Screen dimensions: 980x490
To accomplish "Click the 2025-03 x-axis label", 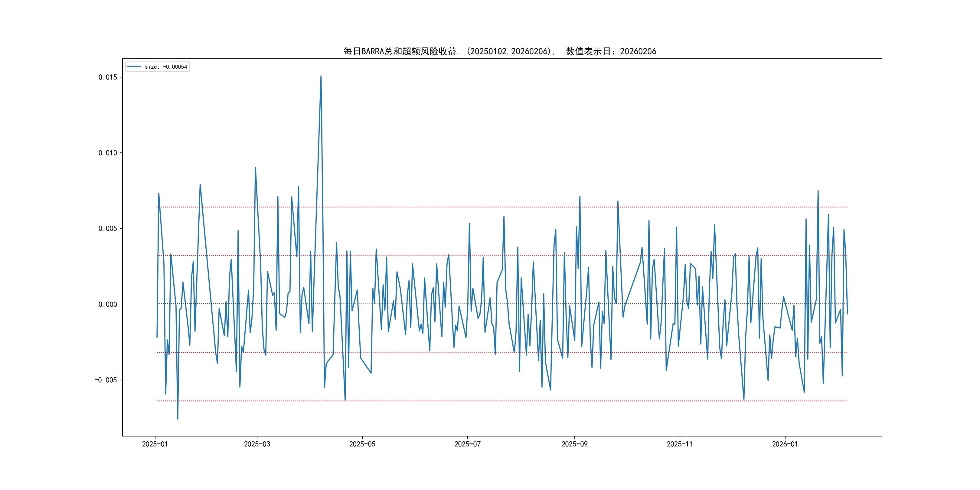I will (257, 444).
